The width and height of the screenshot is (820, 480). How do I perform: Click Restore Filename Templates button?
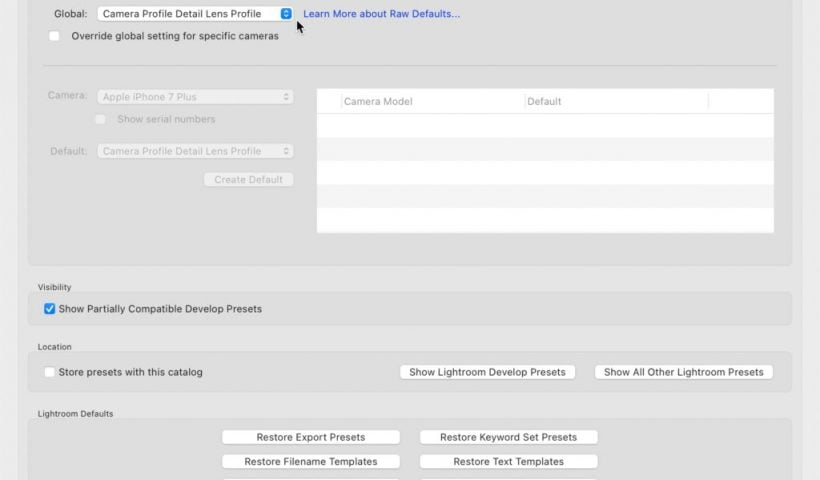(x=311, y=462)
